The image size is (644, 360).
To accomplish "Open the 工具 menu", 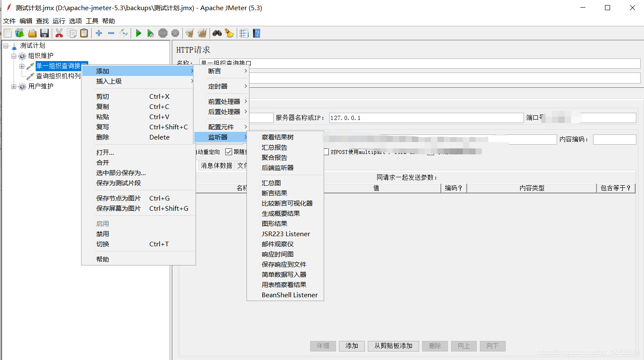I will click(x=92, y=20).
